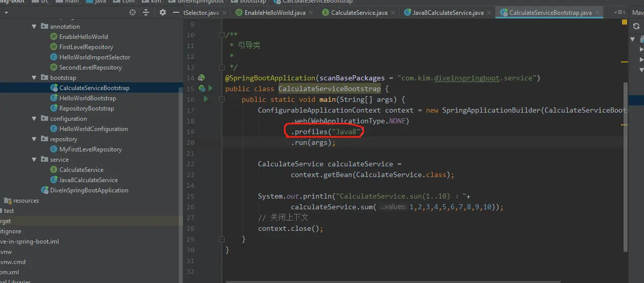The height and width of the screenshot is (283, 644).
Task: Switch to CalculateService.java tab
Action: pyautogui.click(x=359, y=12)
